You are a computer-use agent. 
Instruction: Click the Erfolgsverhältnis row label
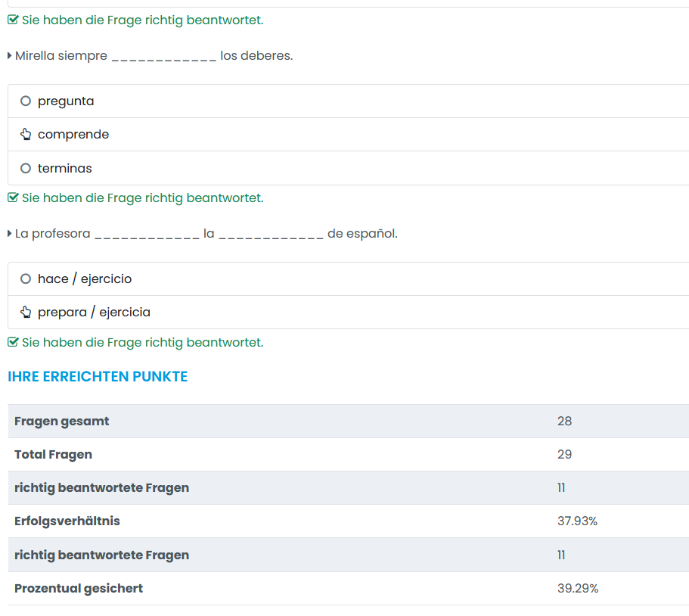pos(67,521)
